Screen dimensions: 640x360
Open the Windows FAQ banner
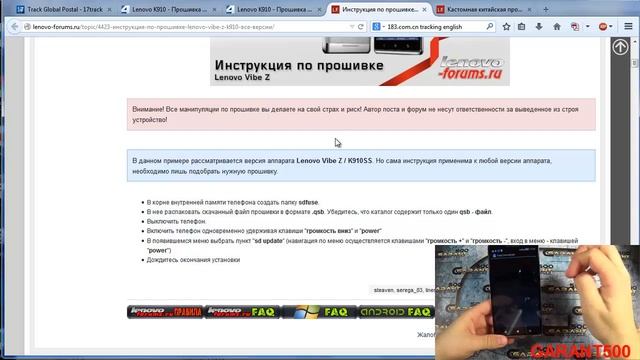click(x=318, y=312)
